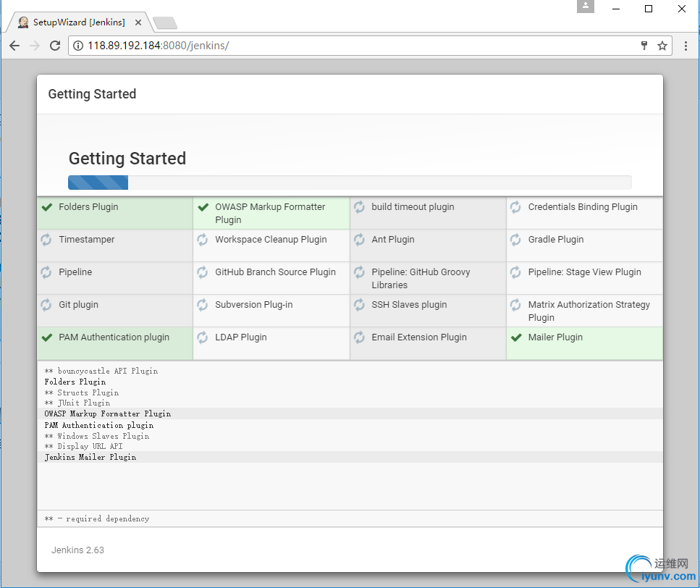Click the Gradle Plugin label
This screenshot has height=588, width=700.
coord(556,239)
